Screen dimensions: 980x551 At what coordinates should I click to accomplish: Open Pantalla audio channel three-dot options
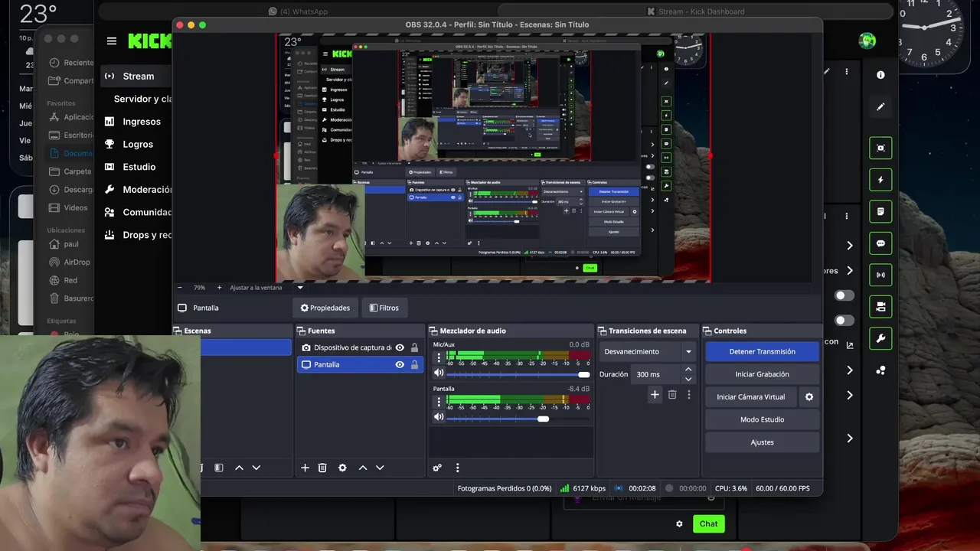[x=439, y=401]
